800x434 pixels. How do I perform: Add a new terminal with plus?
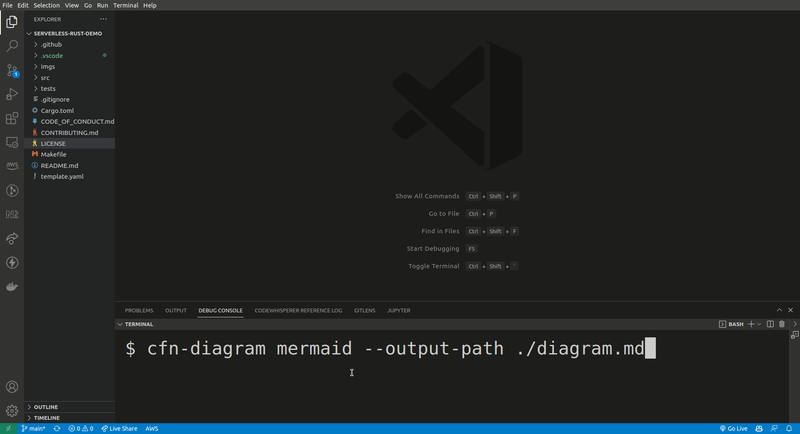[751, 324]
